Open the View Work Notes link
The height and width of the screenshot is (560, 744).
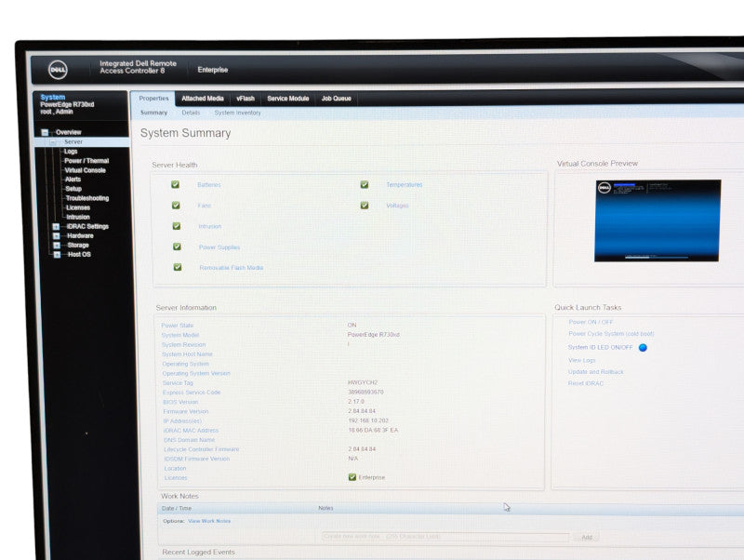click(x=209, y=521)
